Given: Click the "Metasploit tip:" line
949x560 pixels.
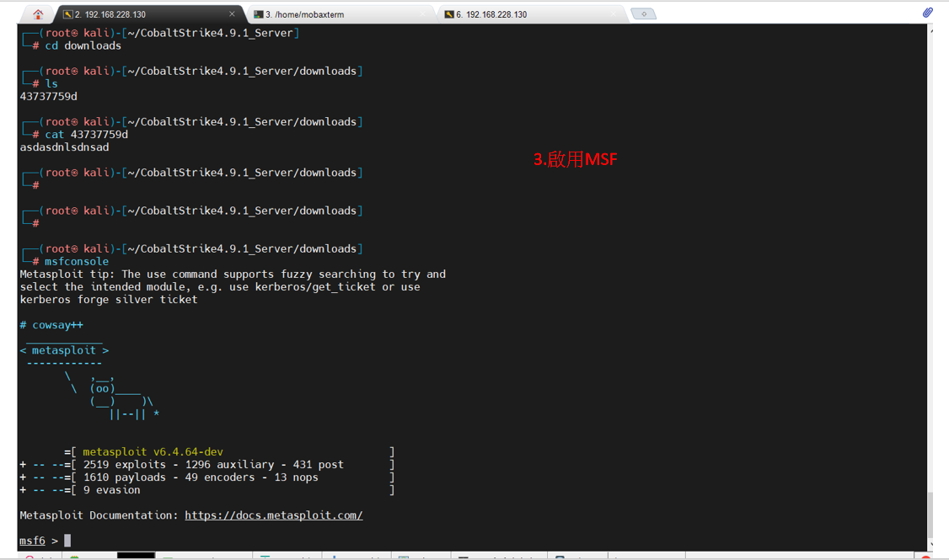Looking at the screenshot, I should 233,275.
